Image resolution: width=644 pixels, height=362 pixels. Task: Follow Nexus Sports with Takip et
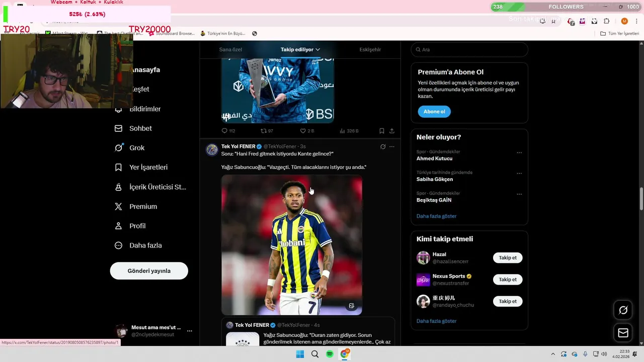(x=508, y=280)
